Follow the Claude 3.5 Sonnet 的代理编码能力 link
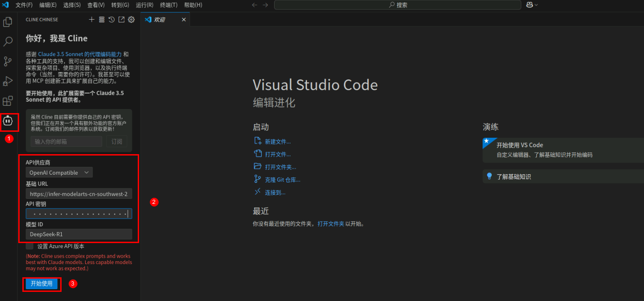 point(80,54)
